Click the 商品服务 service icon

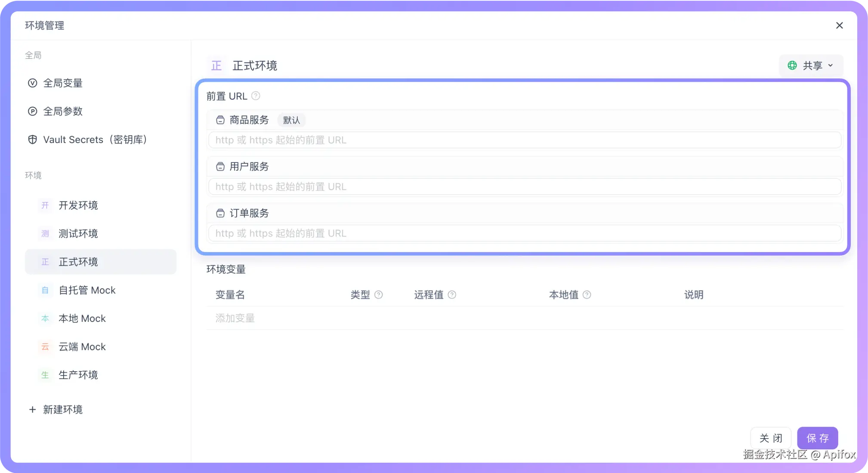point(220,120)
